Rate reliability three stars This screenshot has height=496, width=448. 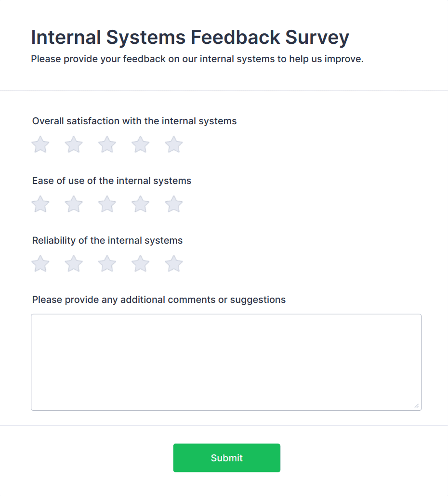106,263
